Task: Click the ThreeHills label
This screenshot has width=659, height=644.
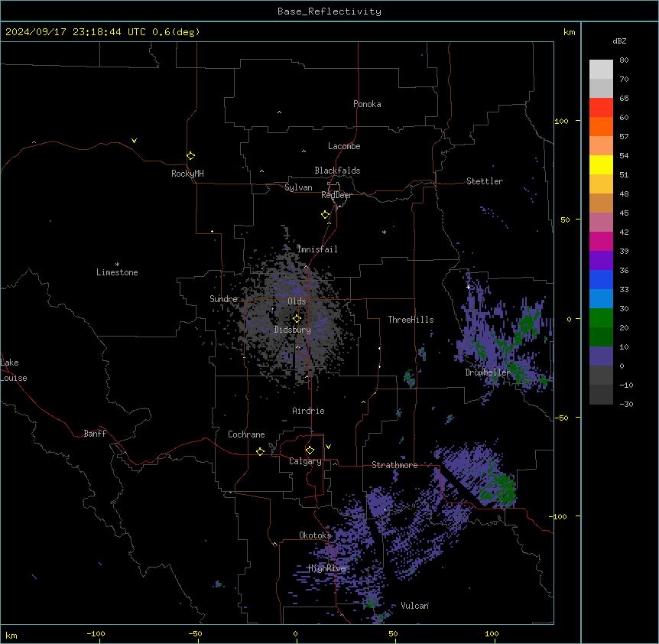Action: point(411,320)
